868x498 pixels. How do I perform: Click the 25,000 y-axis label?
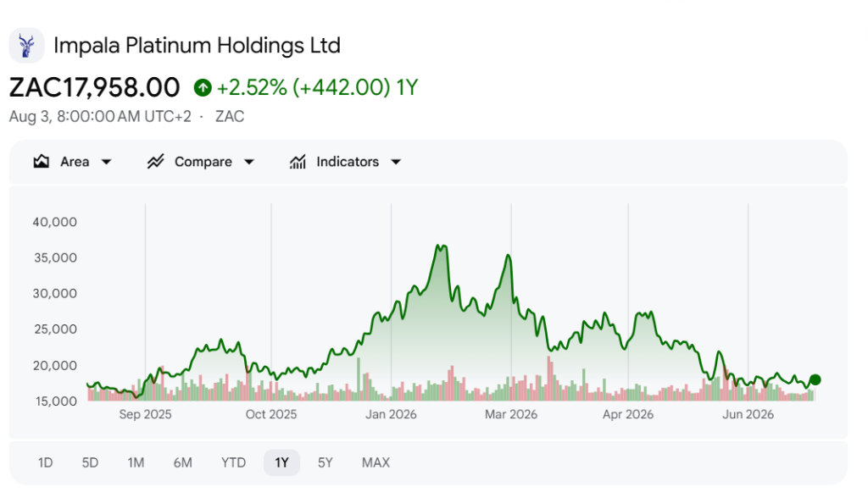tap(55, 329)
